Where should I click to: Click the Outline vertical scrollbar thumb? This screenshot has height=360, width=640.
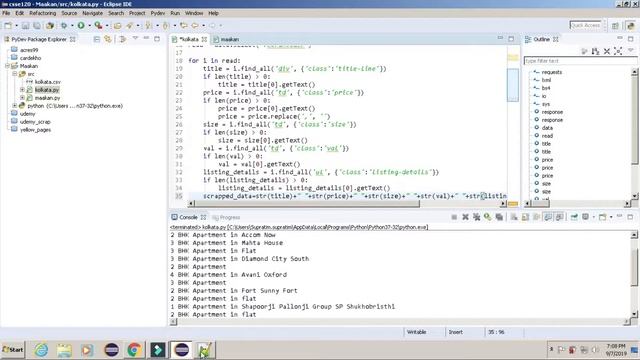[x=635, y=120]
